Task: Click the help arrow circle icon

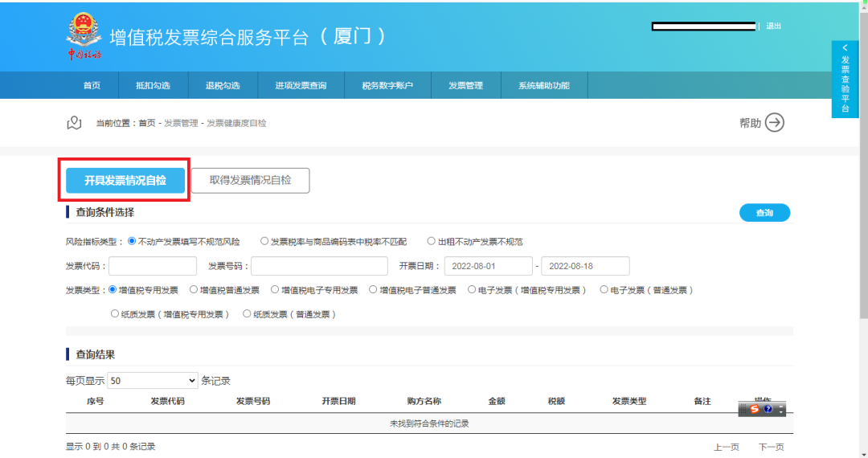Action: click(775, 123)
